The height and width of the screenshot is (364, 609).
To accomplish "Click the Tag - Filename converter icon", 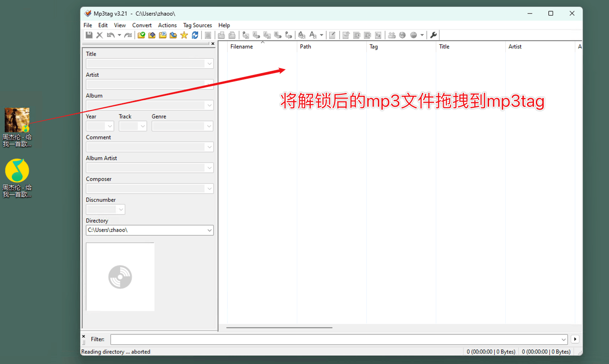I will click(x=246, y=35).
